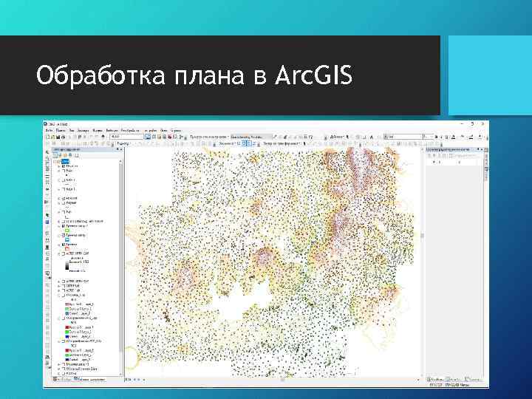Screen dimensions: 532x399
Task: Open the Python window icon
Action: 174,137
